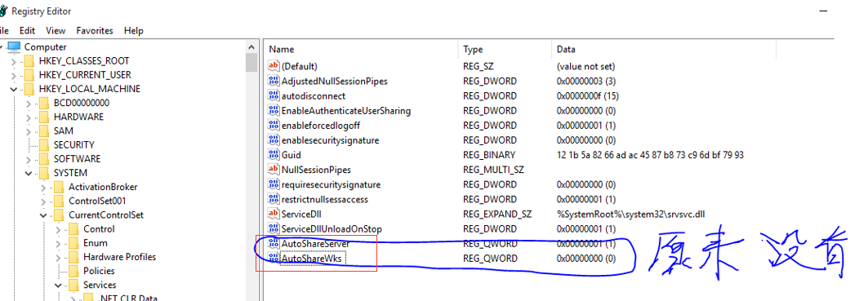Collapse the CurrentControlSet key
Viewport: 868px width, 301px height.
(43, 215)
